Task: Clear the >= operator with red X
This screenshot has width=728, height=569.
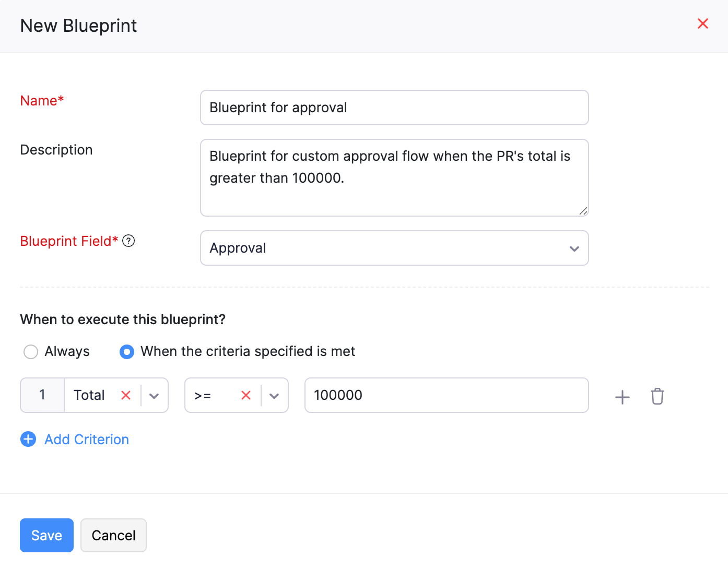Action: 245,395
